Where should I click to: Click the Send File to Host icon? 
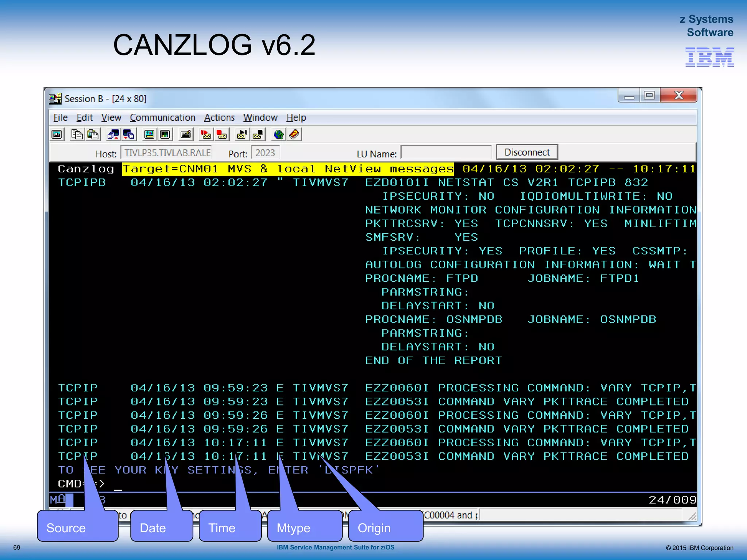click(x=113, y=135)
